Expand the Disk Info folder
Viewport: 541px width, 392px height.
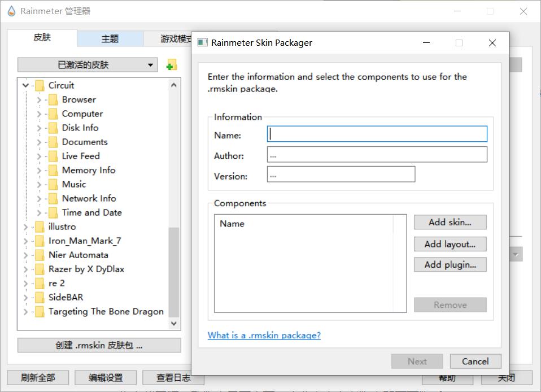coord(39,128)
